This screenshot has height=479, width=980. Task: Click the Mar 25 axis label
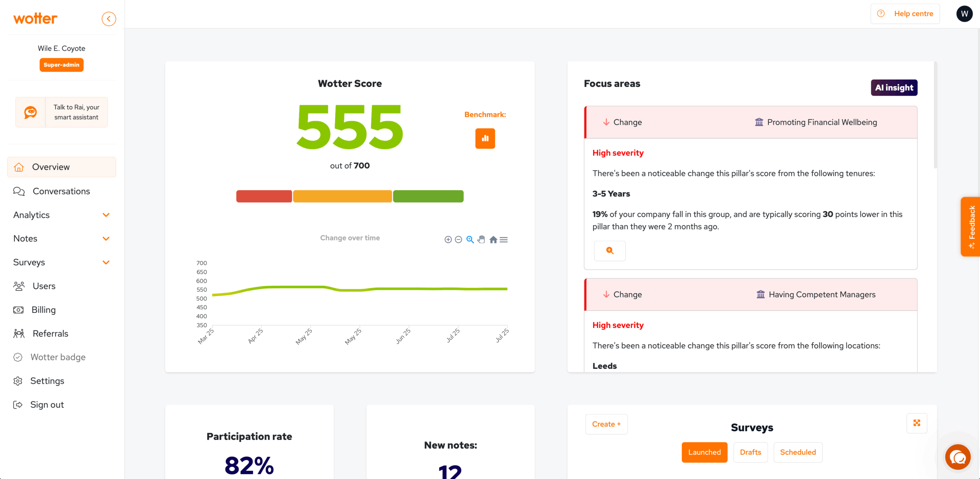pos(206,336)
